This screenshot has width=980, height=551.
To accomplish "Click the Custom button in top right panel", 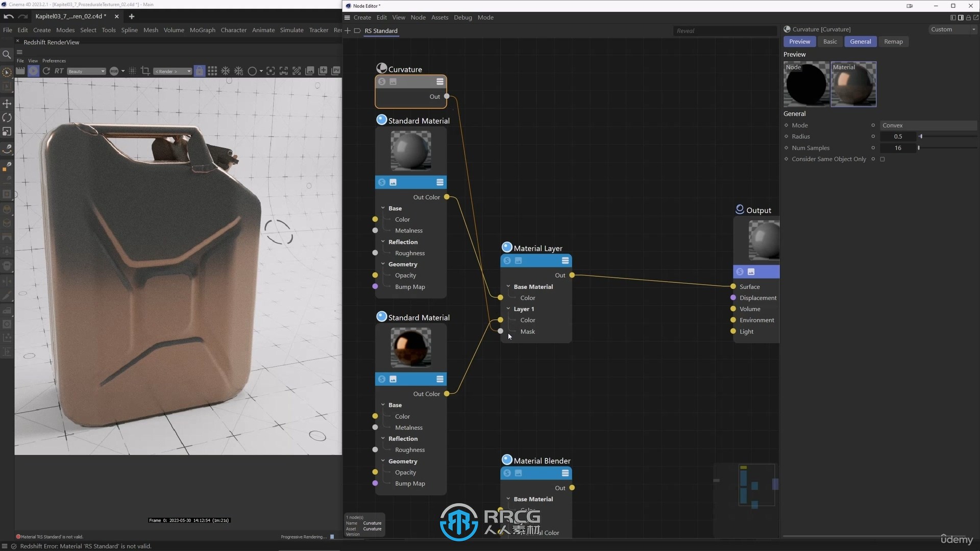I will pyautogui.click(x=942, y=29).
